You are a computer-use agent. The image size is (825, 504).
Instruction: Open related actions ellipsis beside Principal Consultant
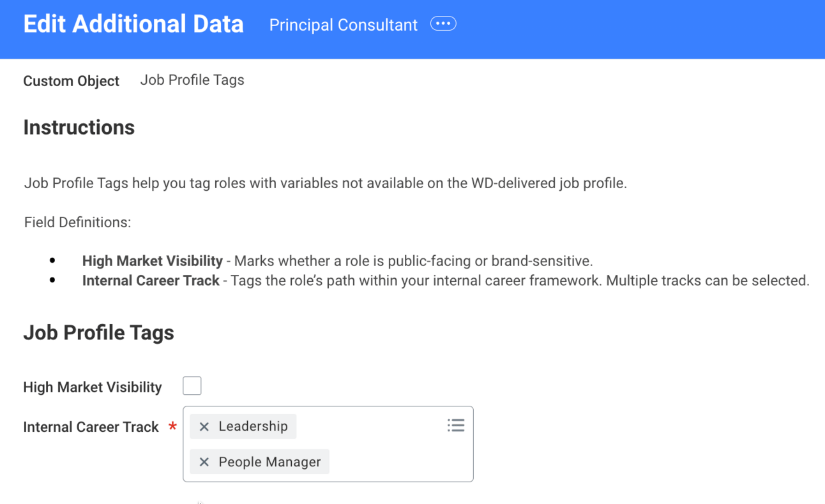(443, 24)
